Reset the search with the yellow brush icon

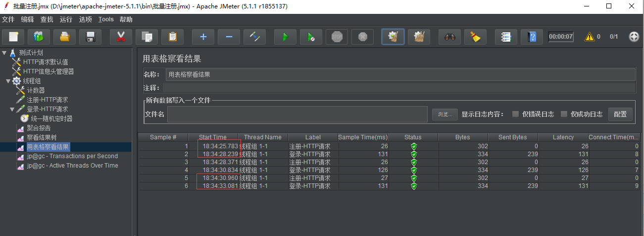475,37
